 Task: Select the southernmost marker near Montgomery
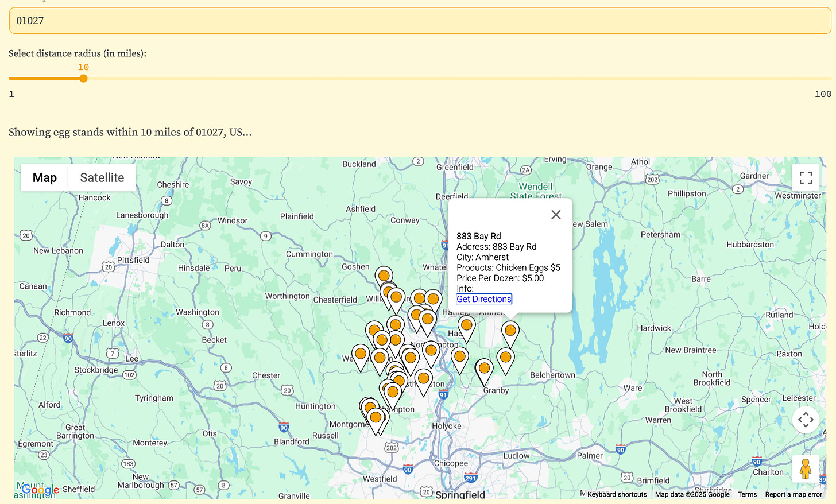[x=376, y=418]
